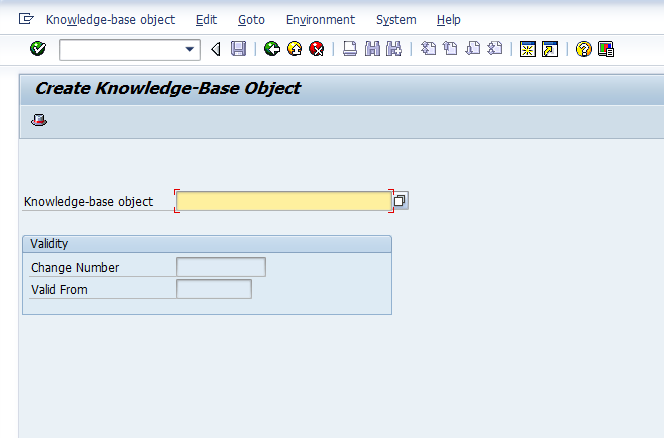Click the hat icon in application toolbar
664x438 pixels.
click(x=39, y=121)
